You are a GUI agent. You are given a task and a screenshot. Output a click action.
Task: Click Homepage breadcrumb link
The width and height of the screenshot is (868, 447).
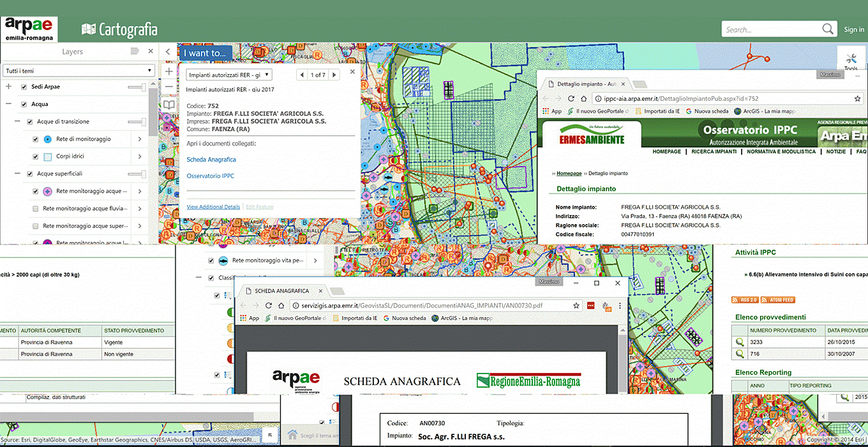coord(569,173)
